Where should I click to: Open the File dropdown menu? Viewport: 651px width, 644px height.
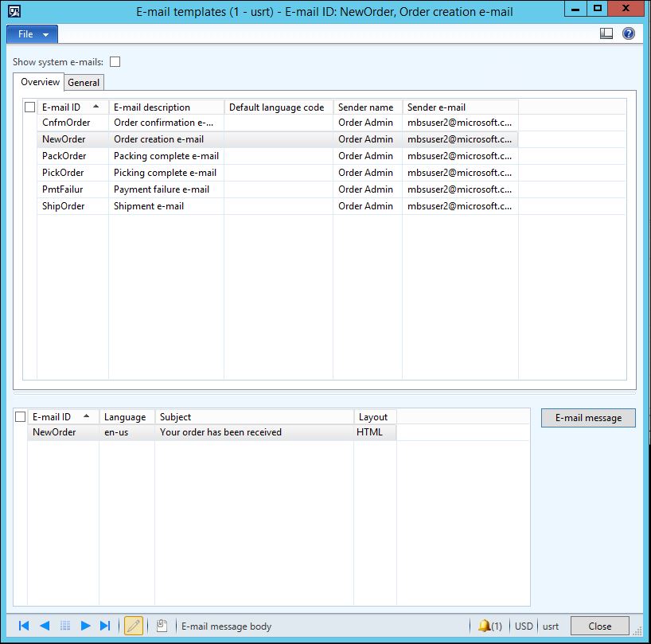[x=32, y=34]
